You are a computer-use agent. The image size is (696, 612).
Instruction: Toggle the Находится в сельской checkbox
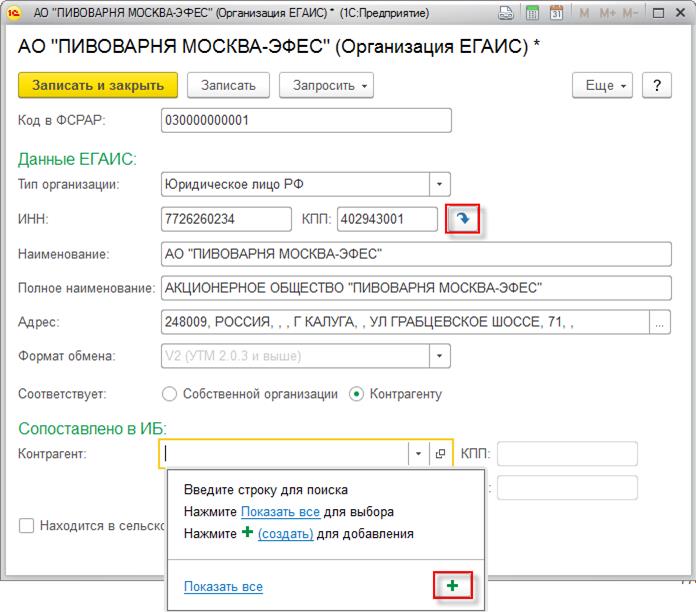(x=26, y=525)
